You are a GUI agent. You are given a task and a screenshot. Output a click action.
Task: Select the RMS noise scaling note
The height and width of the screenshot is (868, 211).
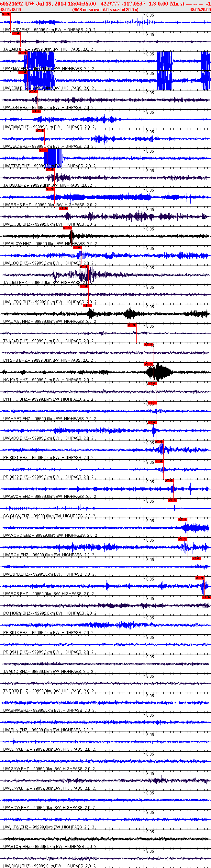pos(105,10)
